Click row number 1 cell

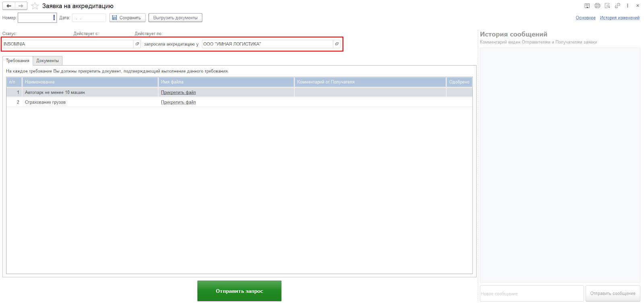pyautogui.click(x=14, y=93)
